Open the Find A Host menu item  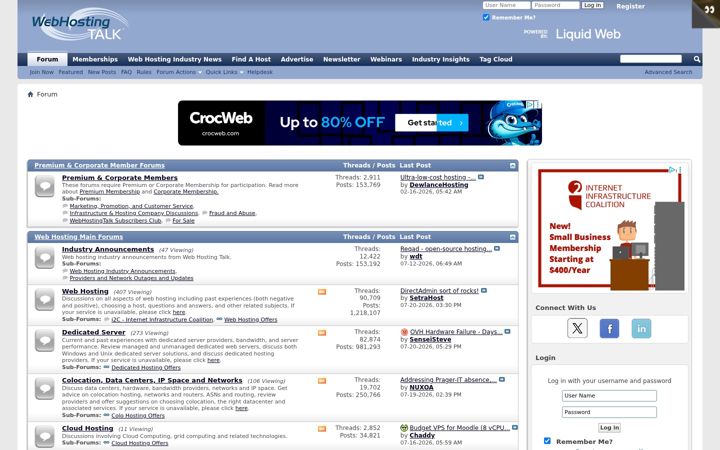pos(251,59)
